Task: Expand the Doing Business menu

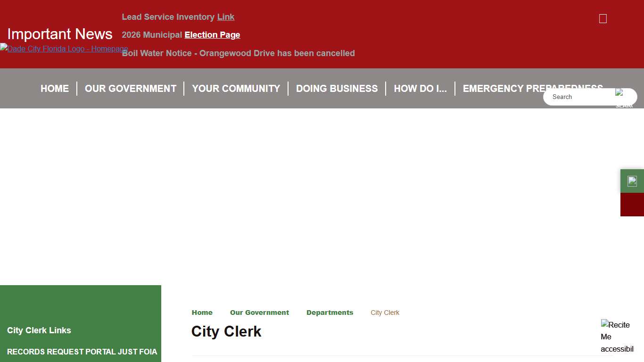Action: [337, 89]
